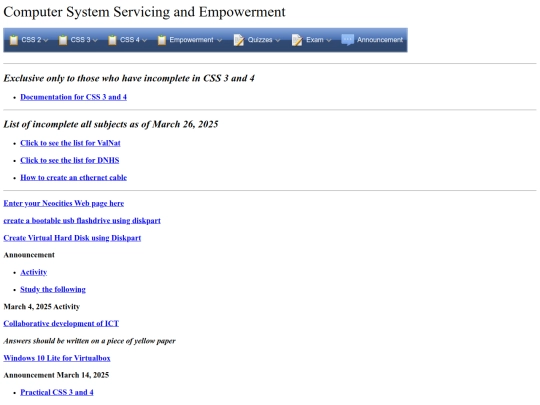Open Create Virtual Hard Disk using Diskpart
540x405 pixels.
click(72, 238)
